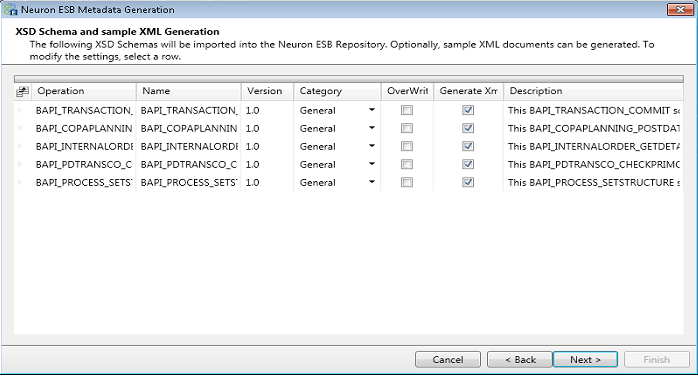Image resolution: width=698 pixels, height=376 pixels.
Task: Edit Name cell of BAPI_INTERNALORDER row
Action: coord(189,146)
